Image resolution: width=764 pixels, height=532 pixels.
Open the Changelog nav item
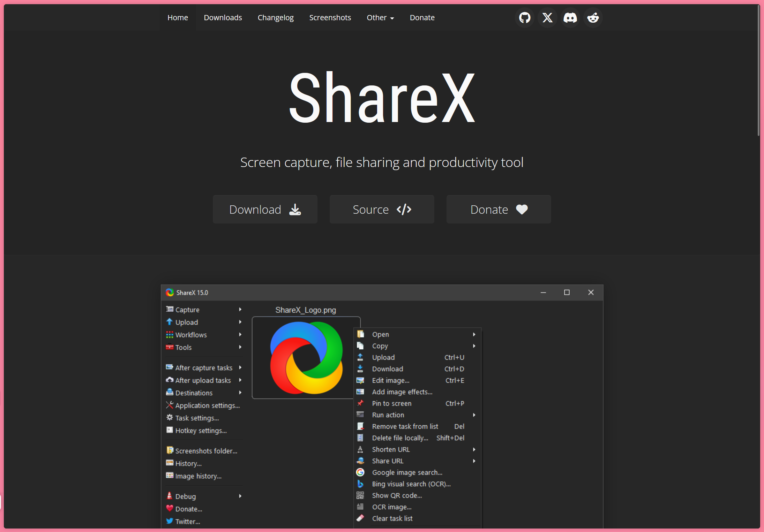(275, 17)
